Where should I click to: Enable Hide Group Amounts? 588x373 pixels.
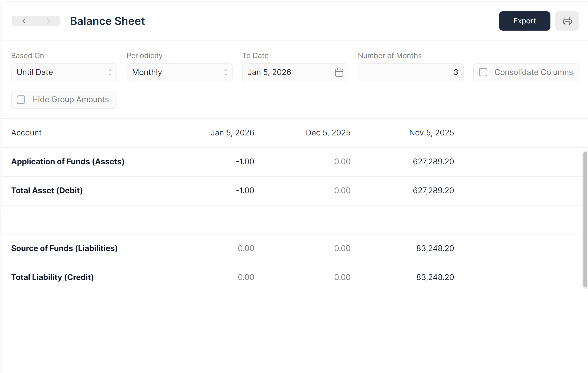(x=21, y=100)
